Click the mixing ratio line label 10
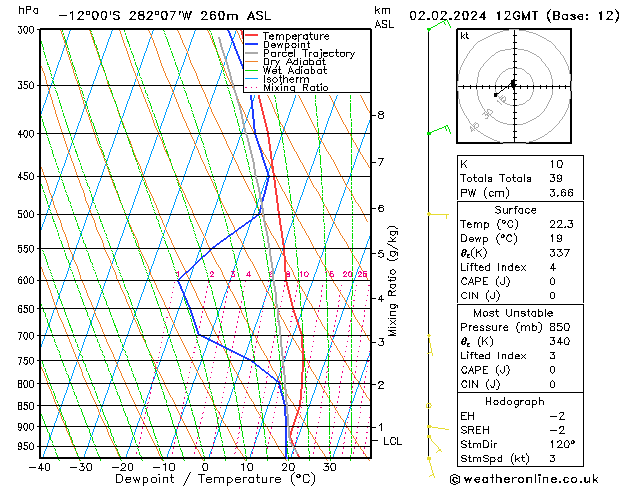The image size is (629, 486). coord(304,274)
